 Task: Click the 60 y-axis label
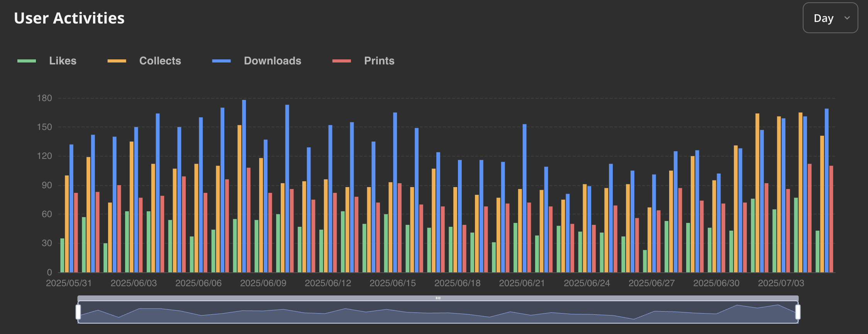(x=47, y=214)
